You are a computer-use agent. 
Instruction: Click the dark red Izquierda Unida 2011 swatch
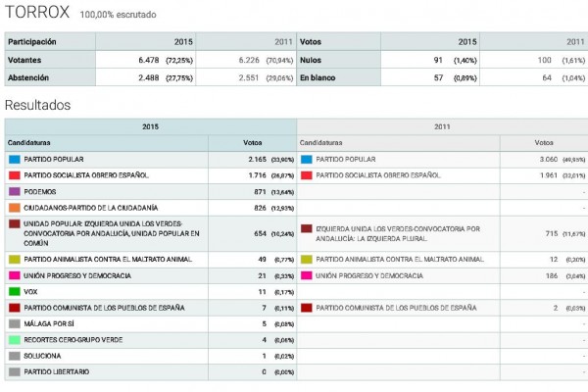click(x=307, y=228)
